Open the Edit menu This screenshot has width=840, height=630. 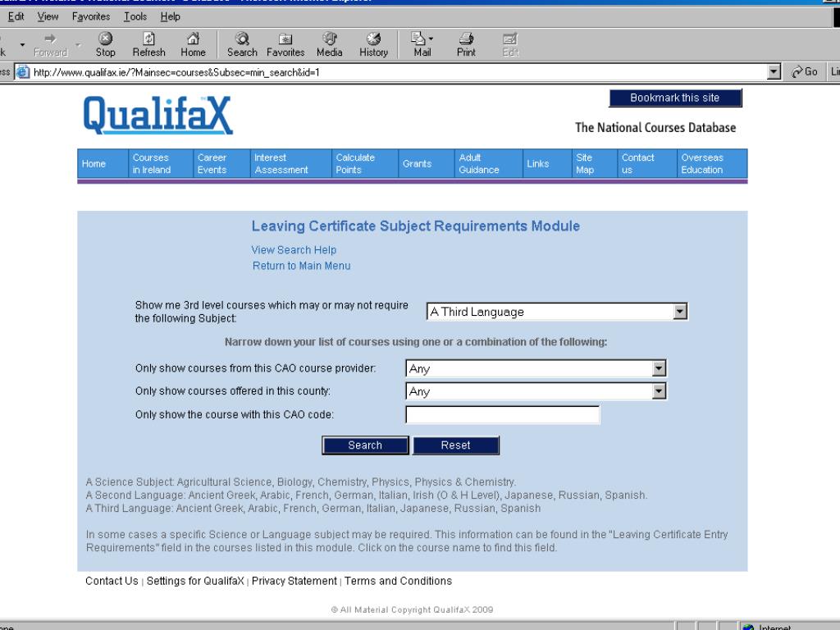16,16
